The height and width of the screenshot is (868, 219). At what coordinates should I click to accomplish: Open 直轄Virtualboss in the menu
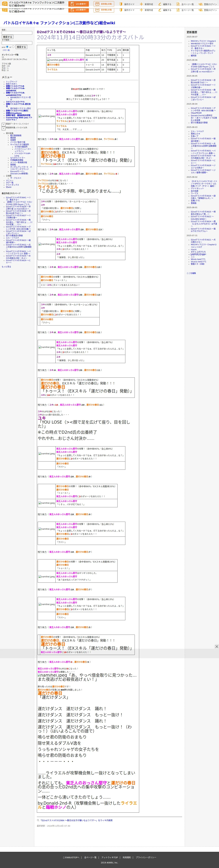click(14, 113)
